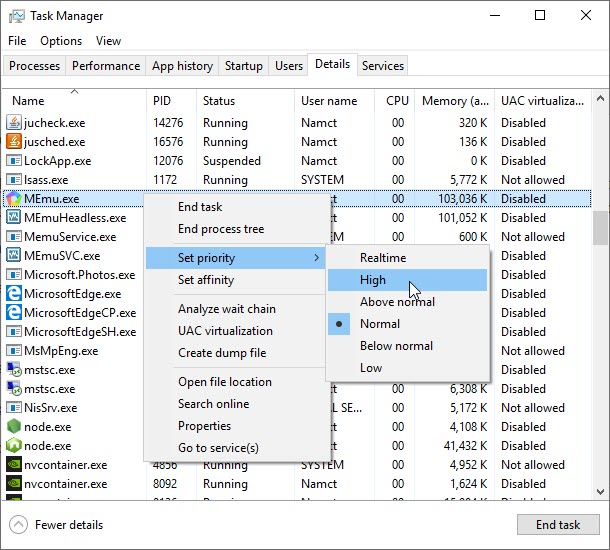Click the MicrosoftEdgeSH.exe icon
The width and height of the screenshot is (610, 550).
tap(14, 332)
